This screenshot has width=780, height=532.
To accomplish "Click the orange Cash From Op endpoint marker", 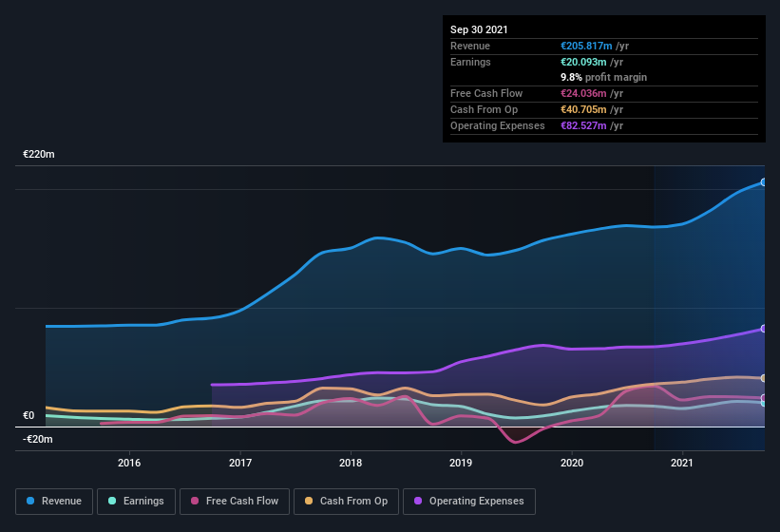I will (x=764, y=378).
